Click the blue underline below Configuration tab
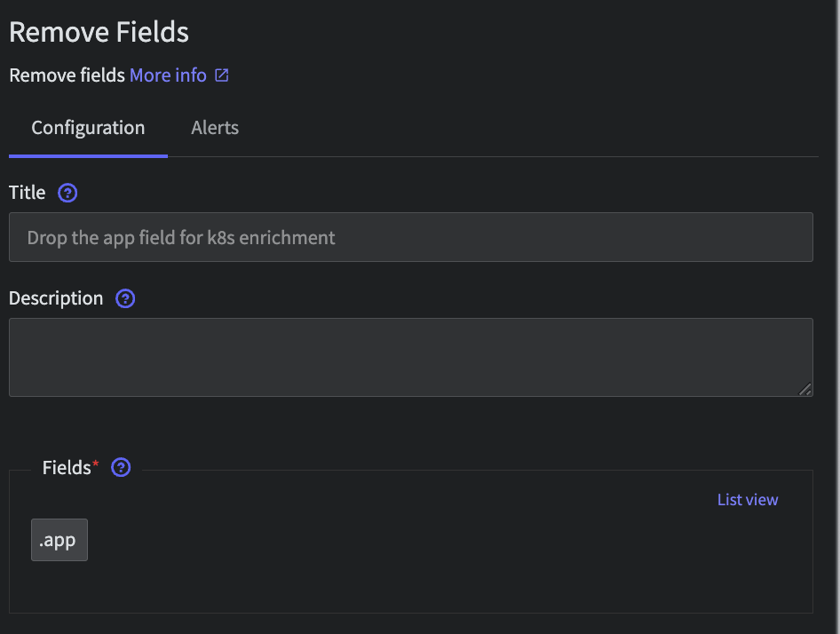This screenshot has width=840, height=634. pyautogui.click(x=89, y=156)
